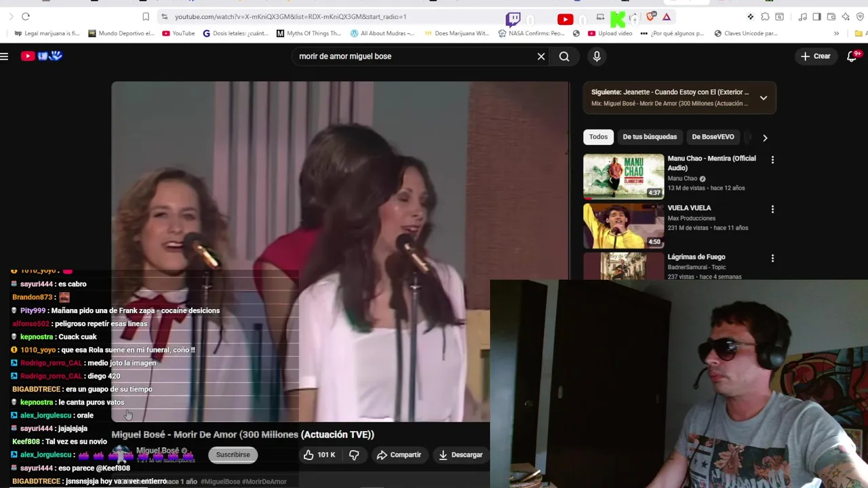The width and height of the screenshot is (868, 488).
Task: Click 'Siguiente: Jeanette - Cuando Estoy con El'
Action: tap(670, 92)
